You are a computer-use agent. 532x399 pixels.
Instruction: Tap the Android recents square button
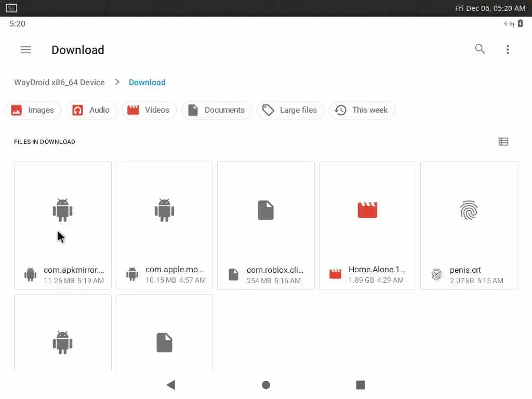click(x=361, y=385)
